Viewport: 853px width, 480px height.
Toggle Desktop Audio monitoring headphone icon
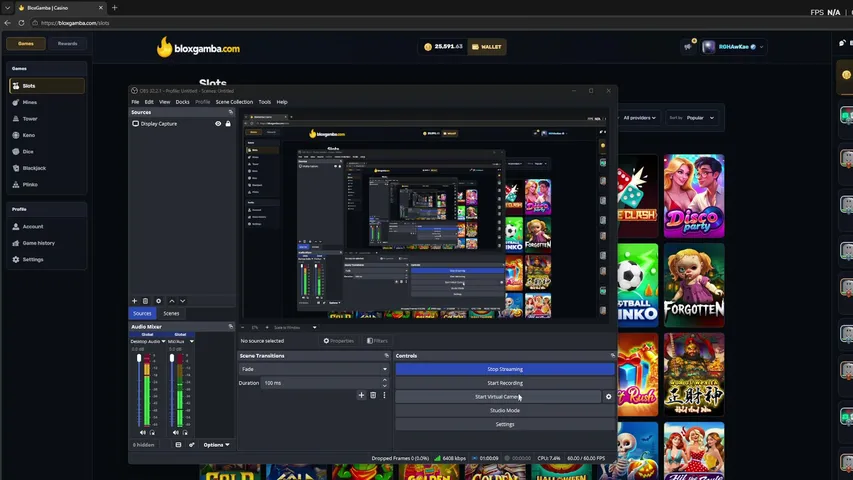point(152,433)
